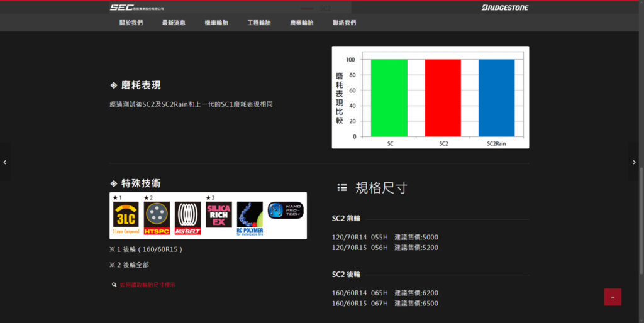Click the green SC bar in chart

click(389, 98)
